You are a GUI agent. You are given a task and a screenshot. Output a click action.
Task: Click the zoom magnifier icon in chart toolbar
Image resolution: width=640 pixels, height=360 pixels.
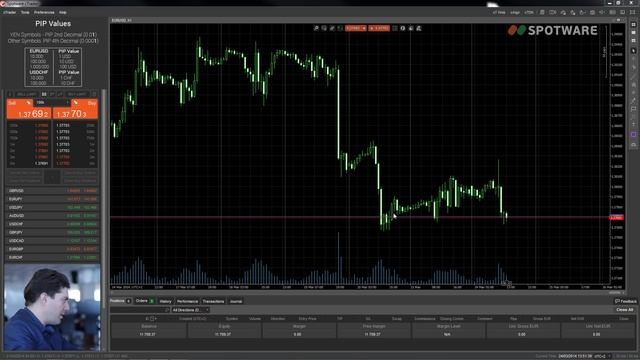316,28
